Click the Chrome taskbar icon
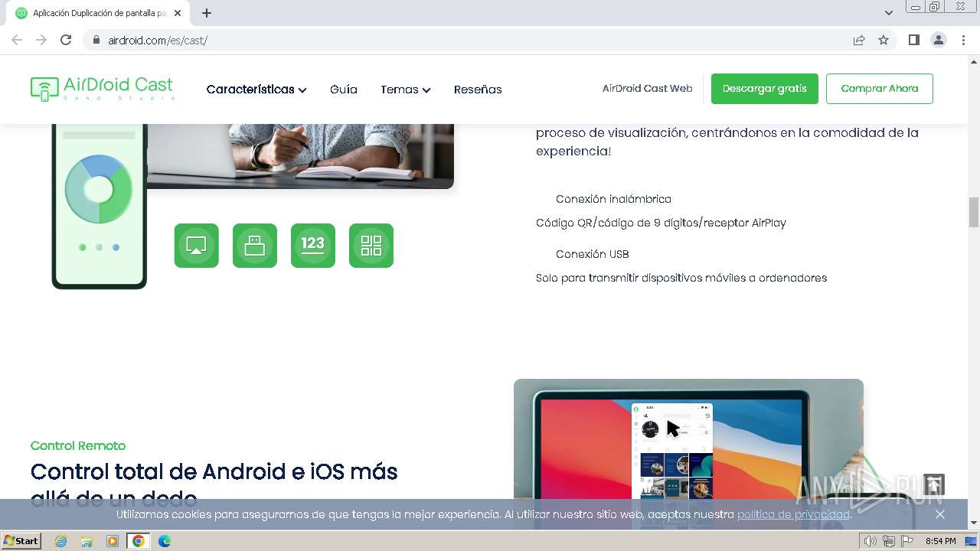Image resolution: width=980 pixels, height=551 pixels. [138, 541]
